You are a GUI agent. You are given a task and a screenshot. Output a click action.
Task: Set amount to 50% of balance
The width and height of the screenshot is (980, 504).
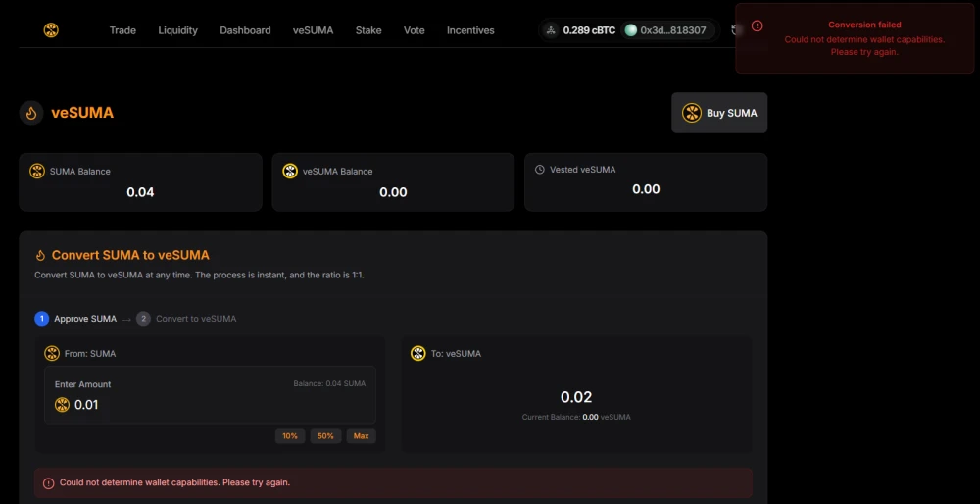(325, 435)
